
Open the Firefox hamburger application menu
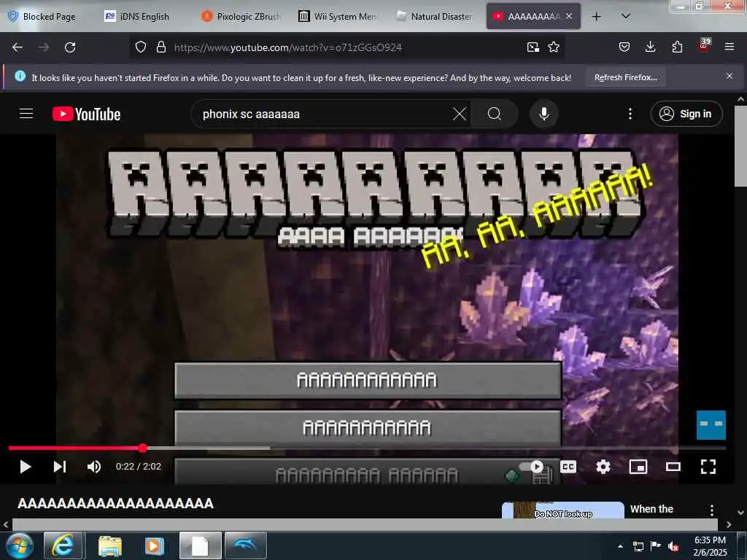coord(729,47)
